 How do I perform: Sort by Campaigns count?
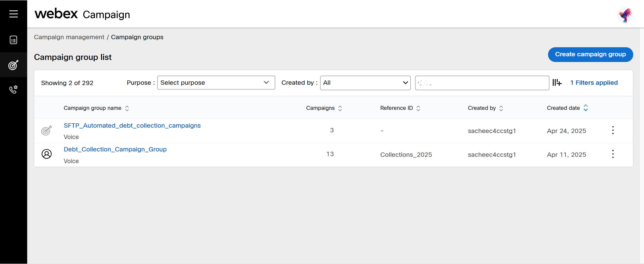coord(340,108)
